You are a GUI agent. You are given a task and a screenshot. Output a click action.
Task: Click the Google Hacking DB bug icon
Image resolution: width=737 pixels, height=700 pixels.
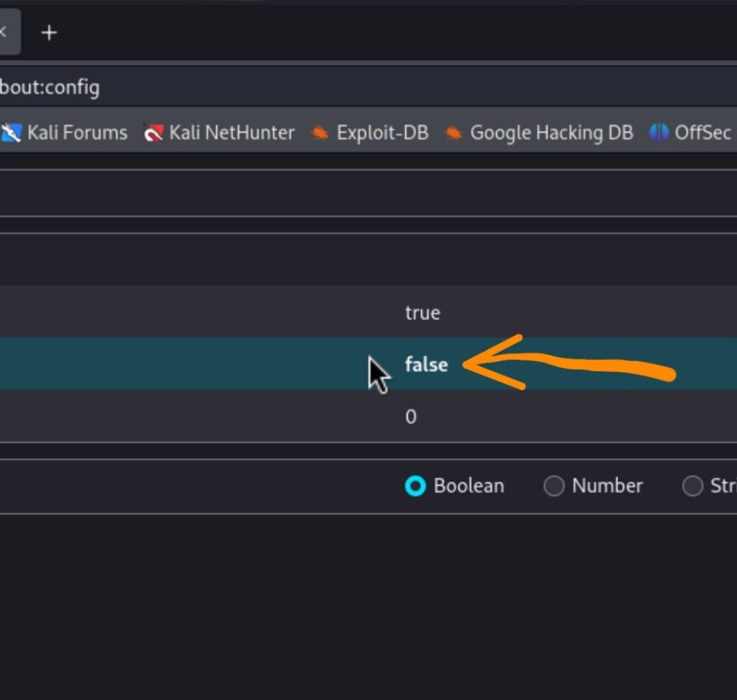453,133
